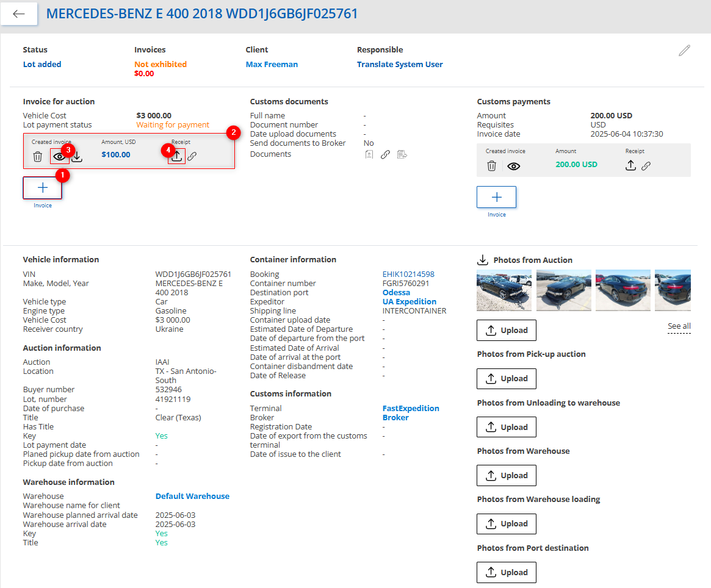Click the back arrow to leave the lot page
Viewport: 711px width, 588px height.
coord(18,13)
